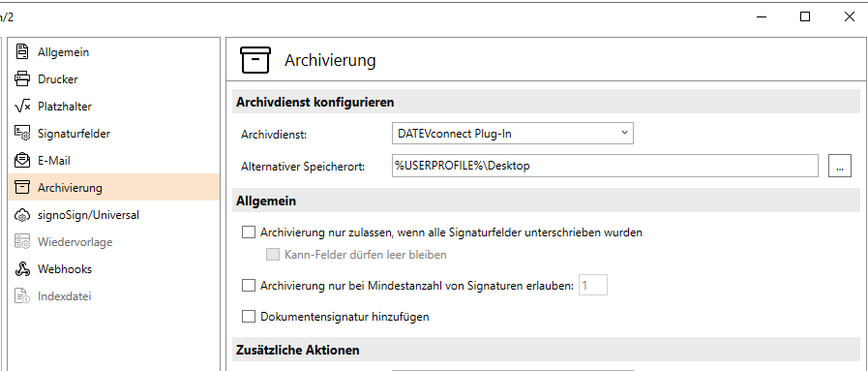Toggle Mindestanzahl von Signaturen checkbox

point(249,286)
